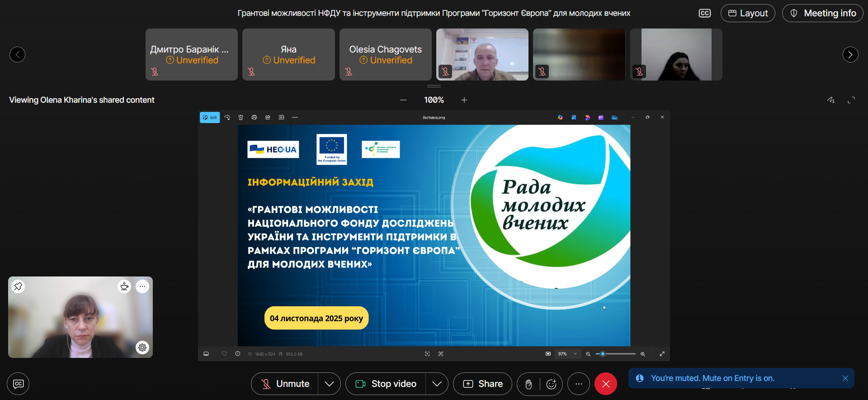
Task: Click the scan text icon in the Photos status bar
Action: pos(441,354)
